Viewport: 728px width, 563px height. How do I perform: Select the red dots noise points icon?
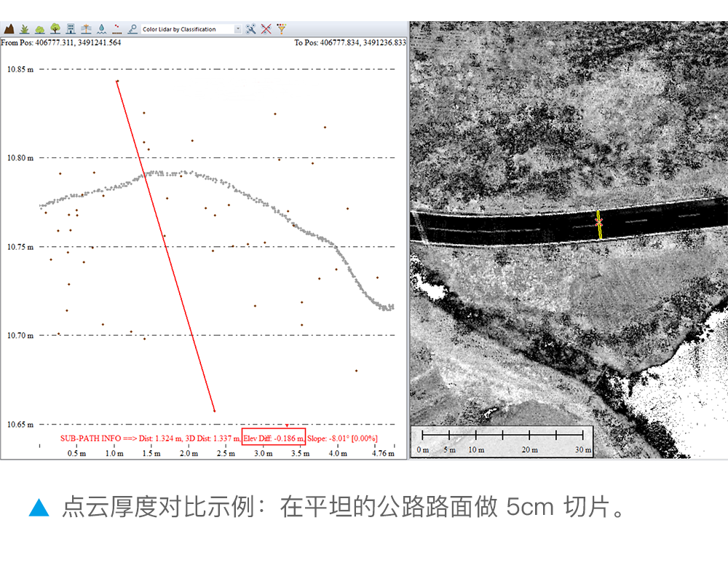point(116,29)
